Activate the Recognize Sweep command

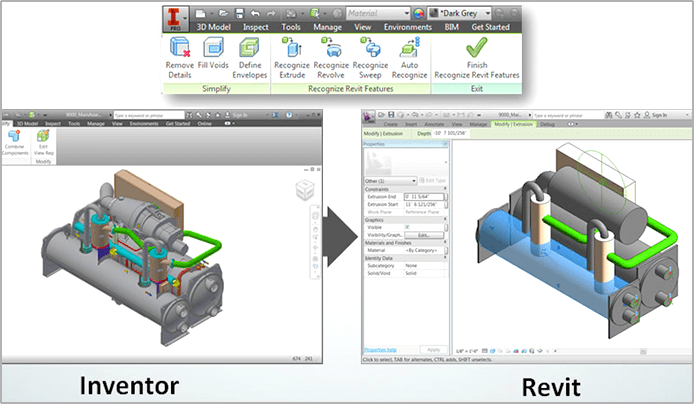coord(370,58)
